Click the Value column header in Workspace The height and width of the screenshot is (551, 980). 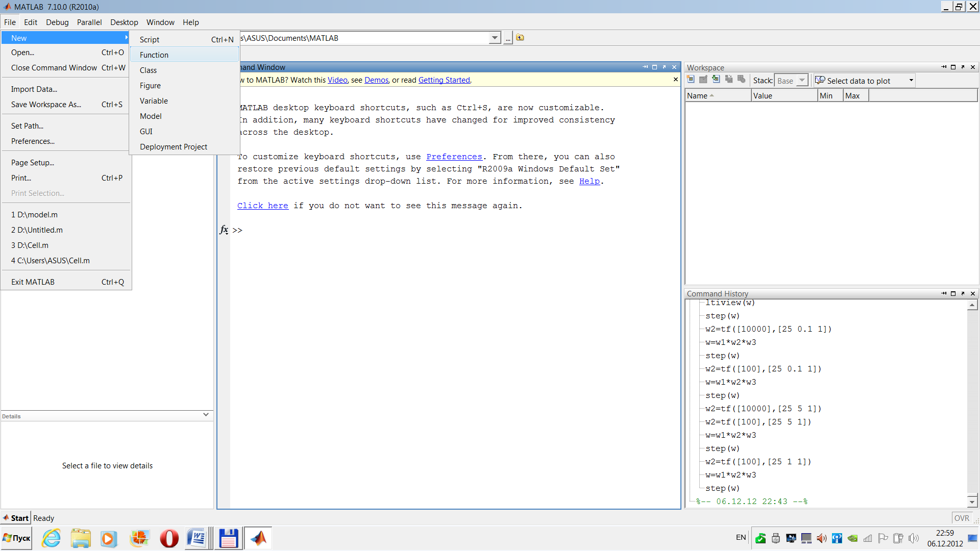(785, 95)
